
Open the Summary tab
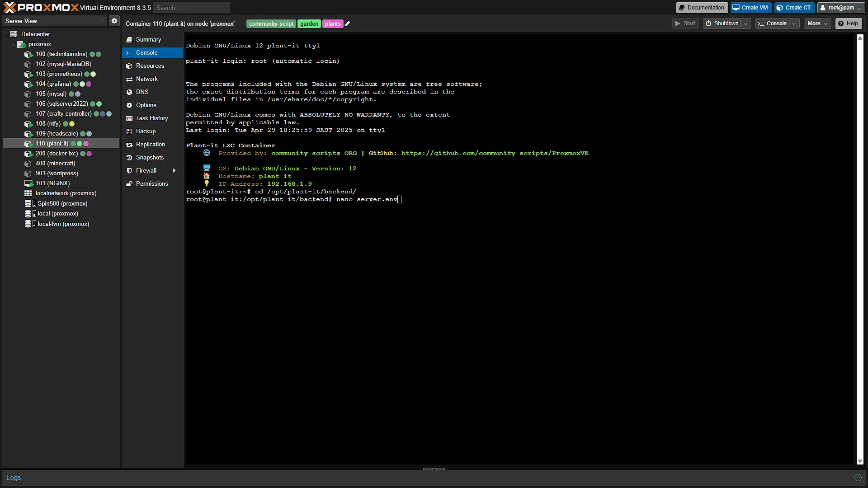(152, 40)
